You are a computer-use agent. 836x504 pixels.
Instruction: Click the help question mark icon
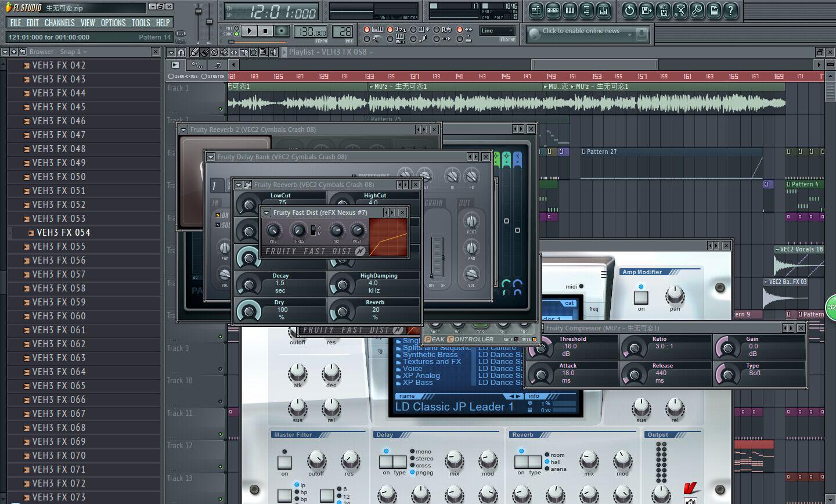[730, 10]
